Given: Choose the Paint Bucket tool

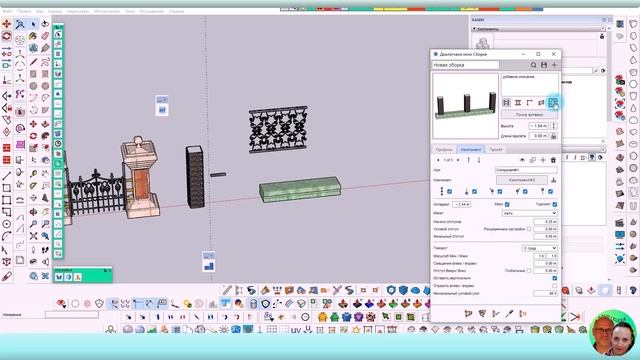Looking at the screenshot, I should tap(33, 36).
